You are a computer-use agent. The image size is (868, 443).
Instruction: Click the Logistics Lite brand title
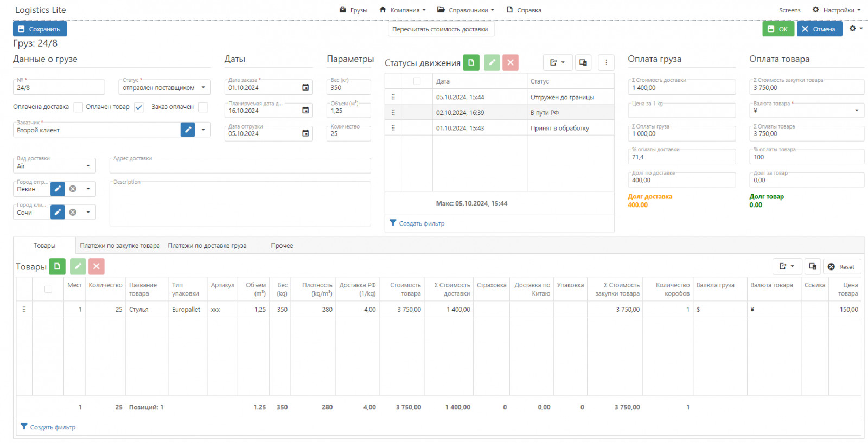(x=41, y=10)
